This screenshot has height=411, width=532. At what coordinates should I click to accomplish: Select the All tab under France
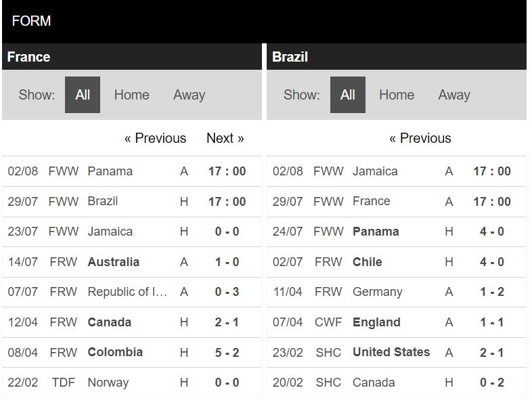[x=83, y=95]
